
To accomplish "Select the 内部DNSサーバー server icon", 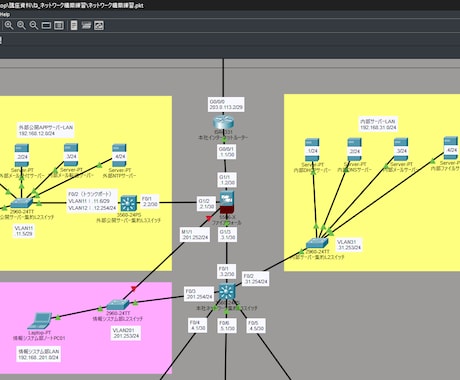I will [354, 150].
